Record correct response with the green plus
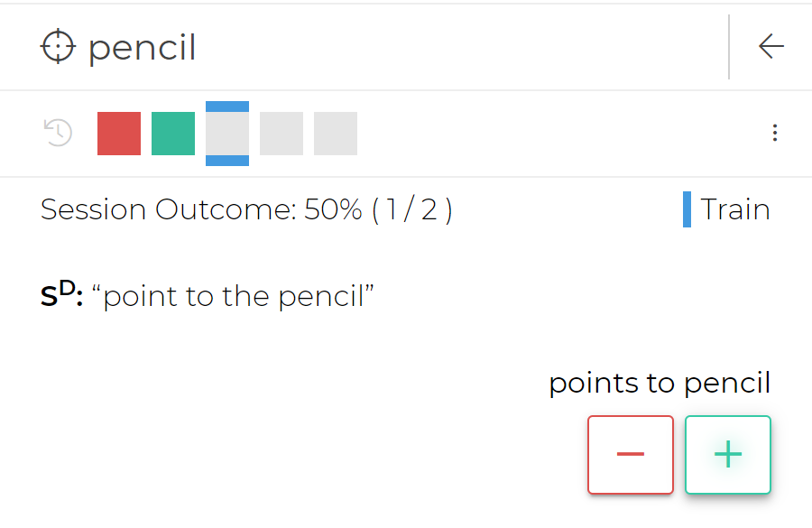812x528 pixels. 727,455
